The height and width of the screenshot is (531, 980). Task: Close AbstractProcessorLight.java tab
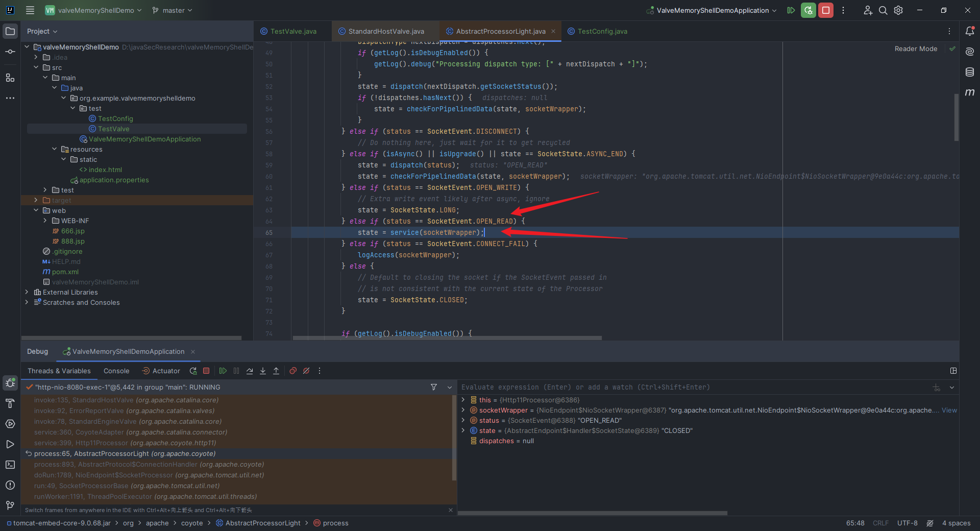click(x=553, y=32)
